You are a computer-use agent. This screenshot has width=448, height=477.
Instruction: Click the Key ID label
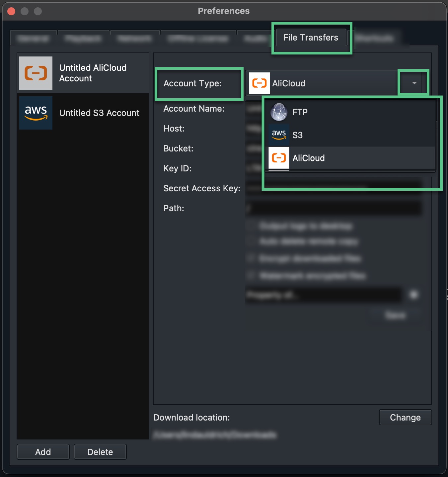click(x=178, y=168)
